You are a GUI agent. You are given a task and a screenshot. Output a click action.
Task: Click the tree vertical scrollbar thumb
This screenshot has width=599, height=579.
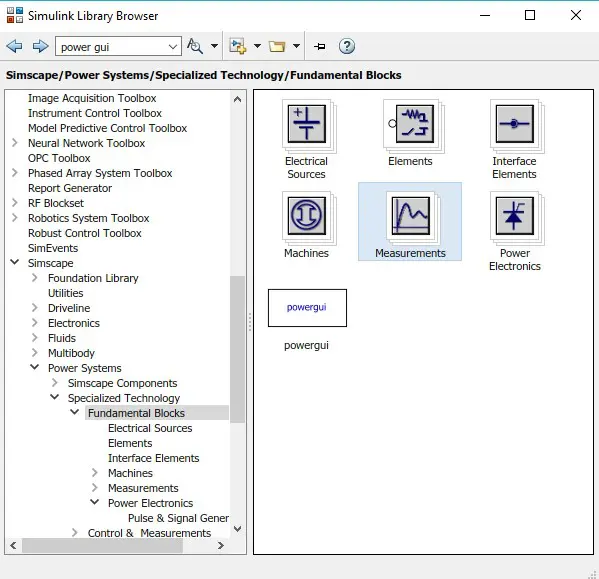click(x=237, y=349)
